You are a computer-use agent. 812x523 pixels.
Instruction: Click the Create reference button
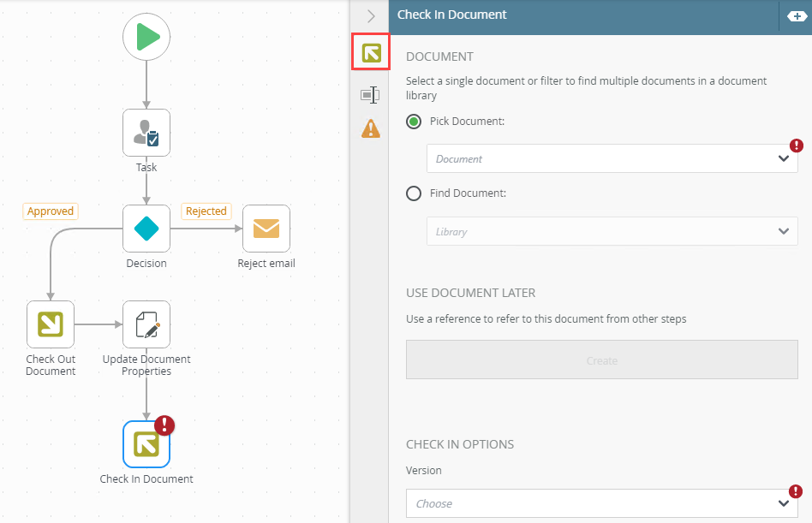coord(601,360)
